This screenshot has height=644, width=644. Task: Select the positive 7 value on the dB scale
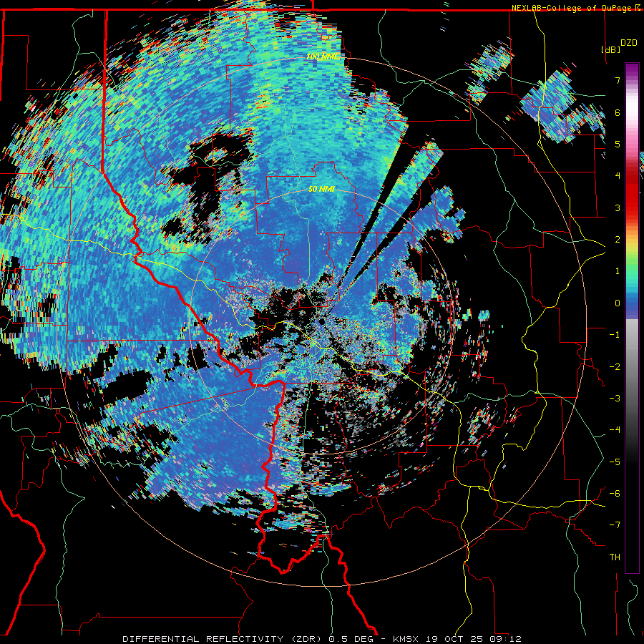[618, 80]
